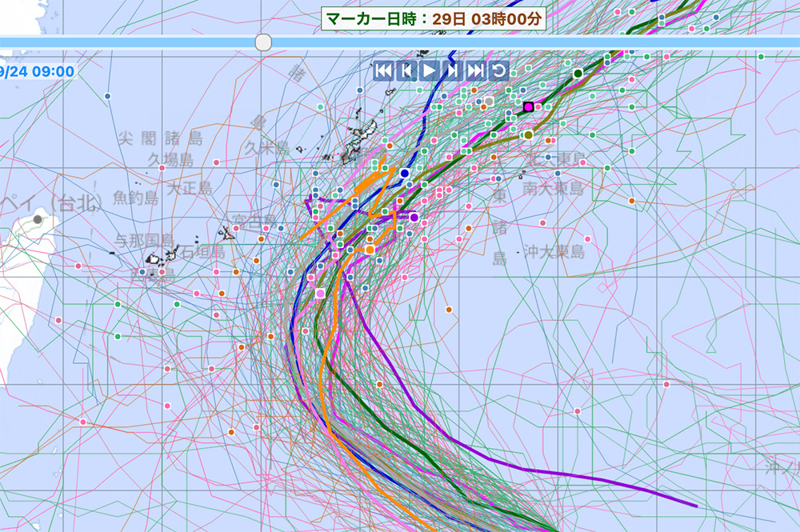Click the 尖閣諸島 map label

pos(161,138)
